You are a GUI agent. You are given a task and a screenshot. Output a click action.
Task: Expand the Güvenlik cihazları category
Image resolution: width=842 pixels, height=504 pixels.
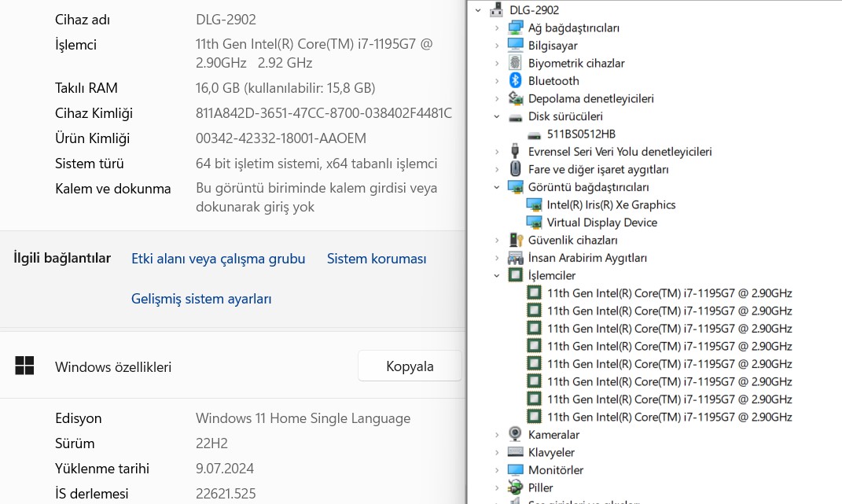[x=497, y=240]
